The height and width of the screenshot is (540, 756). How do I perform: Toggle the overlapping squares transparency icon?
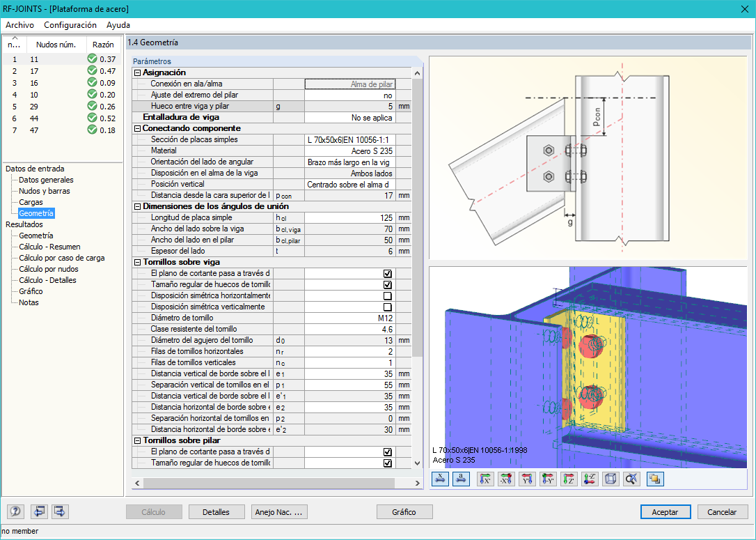point(655,479)
